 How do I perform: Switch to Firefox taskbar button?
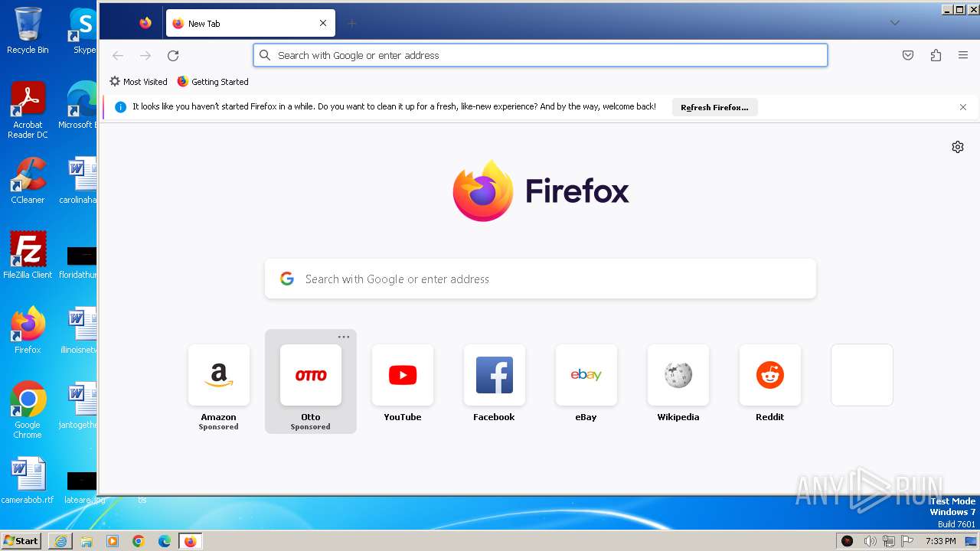[191, 541]
